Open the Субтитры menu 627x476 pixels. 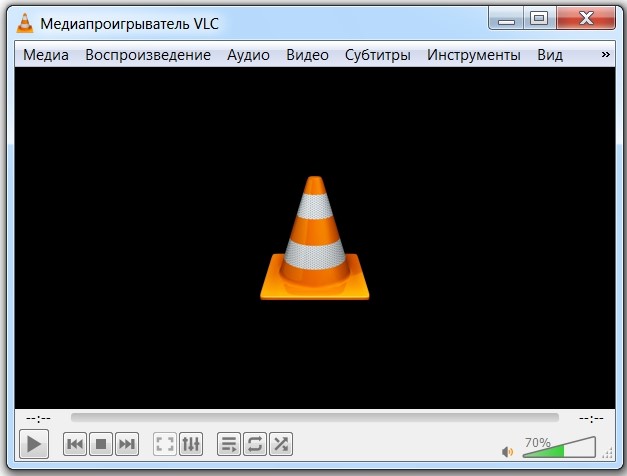click(x=378, y=55)
